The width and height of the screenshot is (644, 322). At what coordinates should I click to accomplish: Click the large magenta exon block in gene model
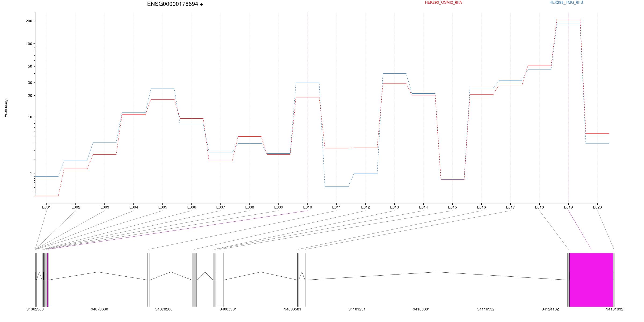point(591,280)
